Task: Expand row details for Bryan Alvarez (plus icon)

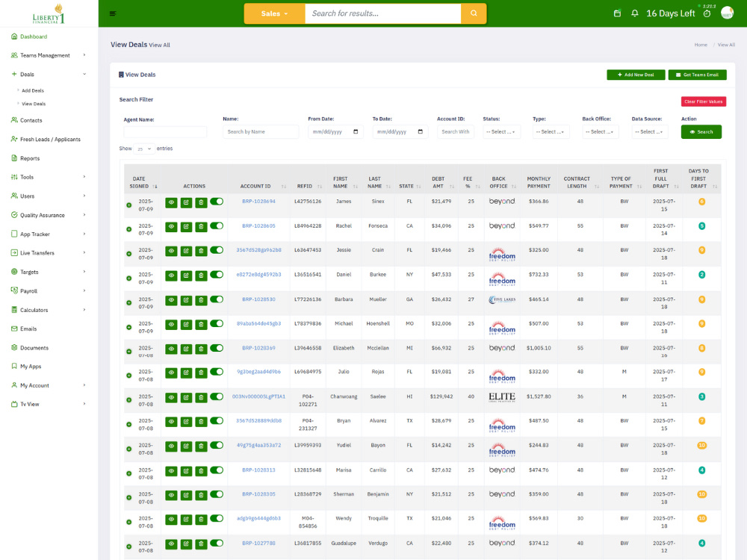Action: 128,424
